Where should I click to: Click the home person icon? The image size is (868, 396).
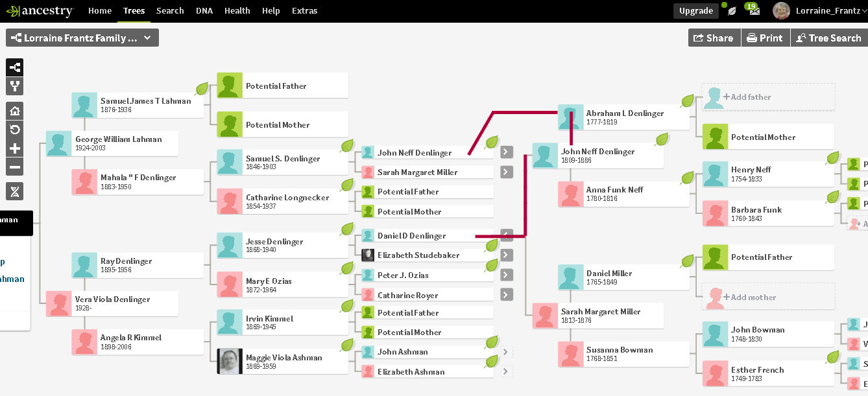[15, 111]
